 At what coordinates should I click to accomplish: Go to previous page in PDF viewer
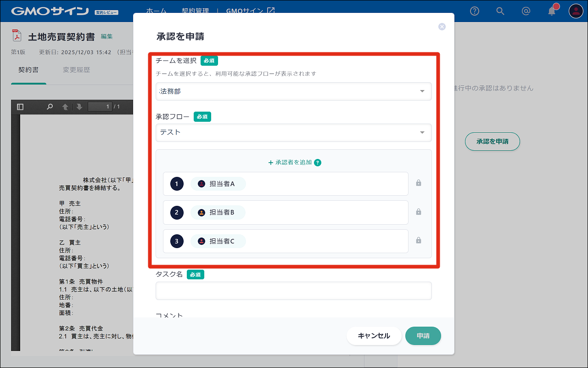(x=65, y=107)
